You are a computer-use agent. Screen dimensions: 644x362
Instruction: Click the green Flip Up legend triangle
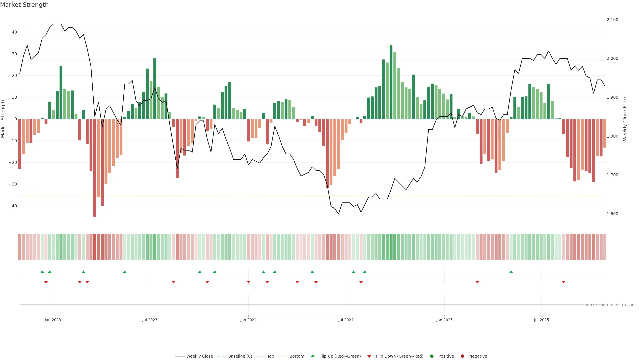(312, 356)
